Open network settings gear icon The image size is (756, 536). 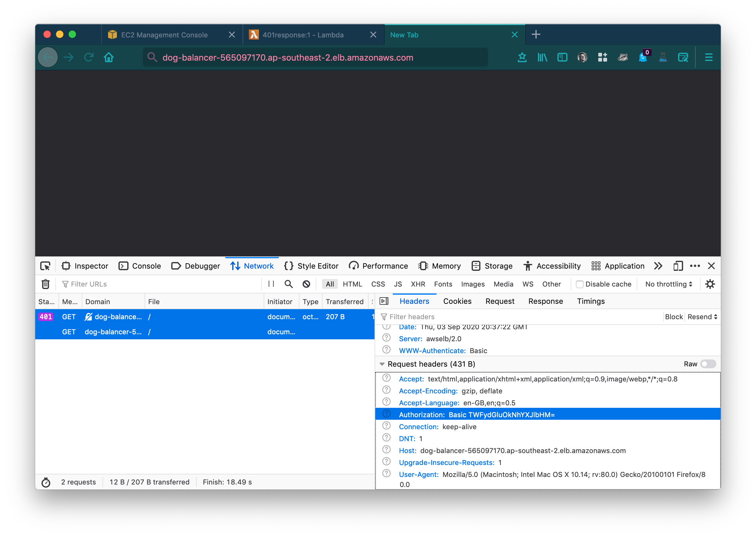click(x=710, y=284)
